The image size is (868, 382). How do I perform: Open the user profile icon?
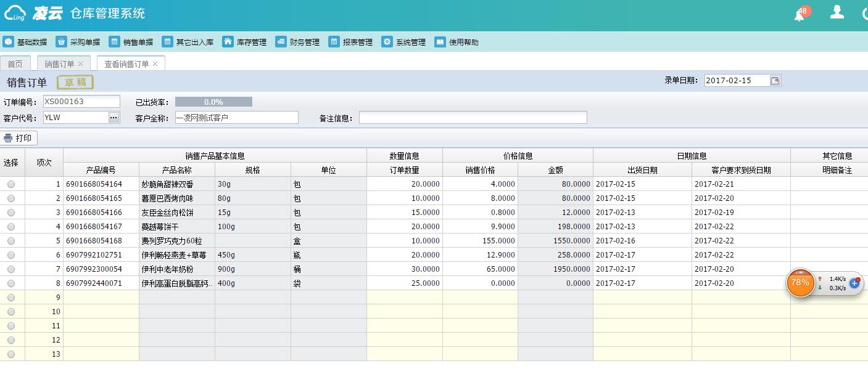(x=837, y=12)
